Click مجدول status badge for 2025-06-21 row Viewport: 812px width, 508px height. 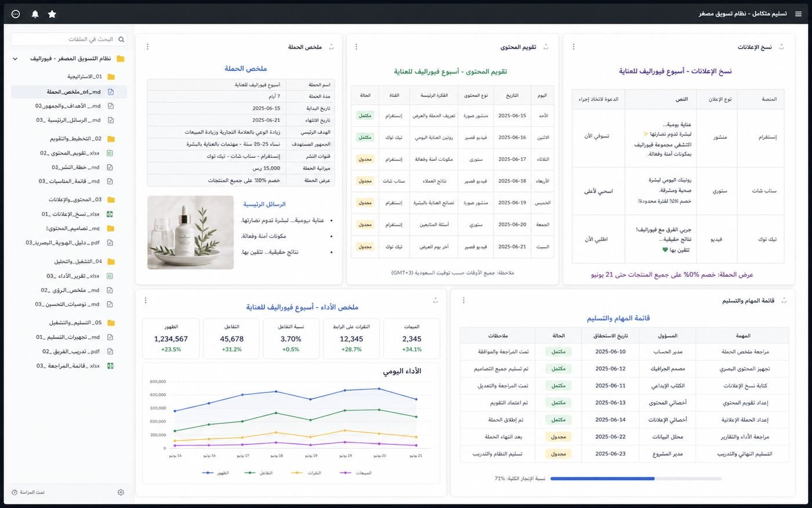coord(365,247)
